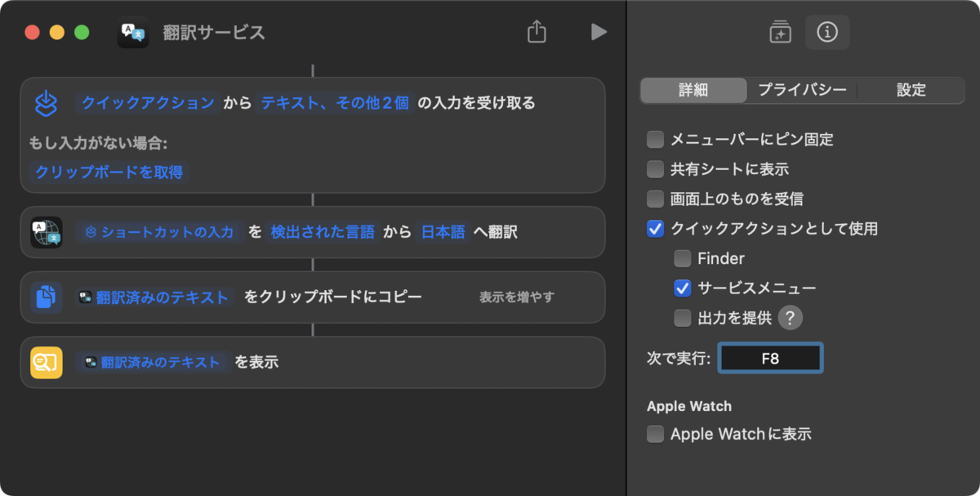Run the shortcut with the play icon
This screenshot has height=496, width=980.
(599, 32)
